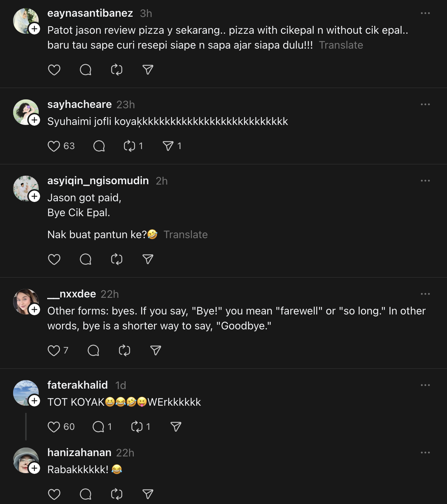The image size is (447, 504).
Task: Open sayhacheare's profile from username
Action: coord(79,104)
